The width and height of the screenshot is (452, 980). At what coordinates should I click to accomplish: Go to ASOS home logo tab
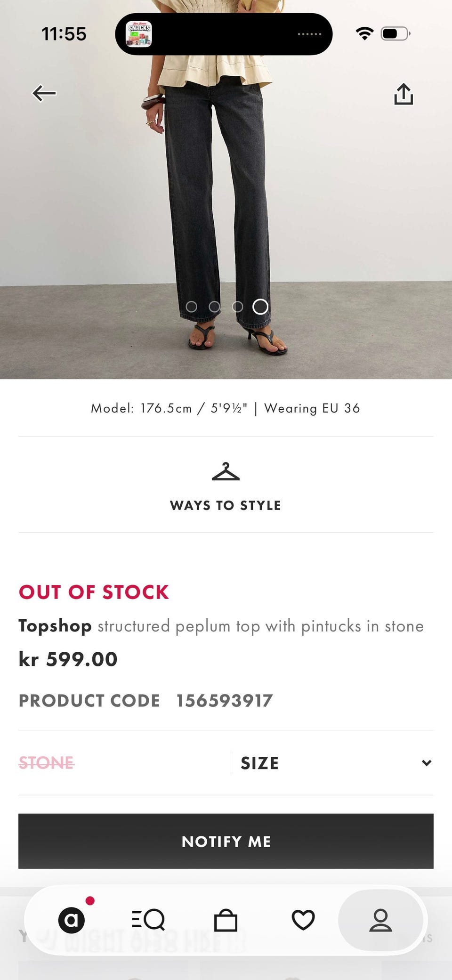tap(72, 920)
